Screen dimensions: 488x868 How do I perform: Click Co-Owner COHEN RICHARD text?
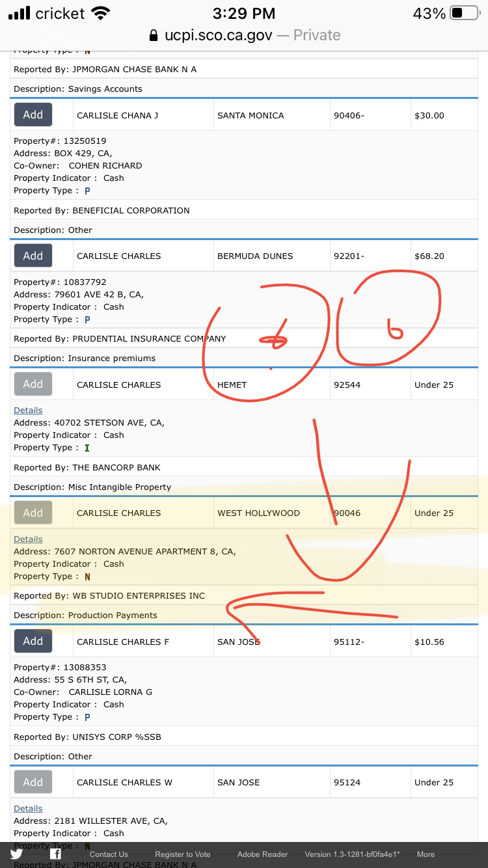78,166
